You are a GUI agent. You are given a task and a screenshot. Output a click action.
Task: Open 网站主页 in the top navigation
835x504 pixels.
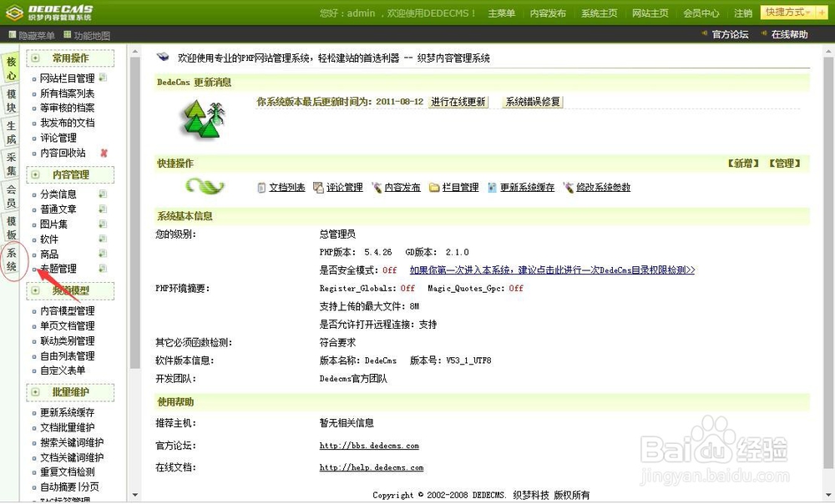(x=650, y=13)
